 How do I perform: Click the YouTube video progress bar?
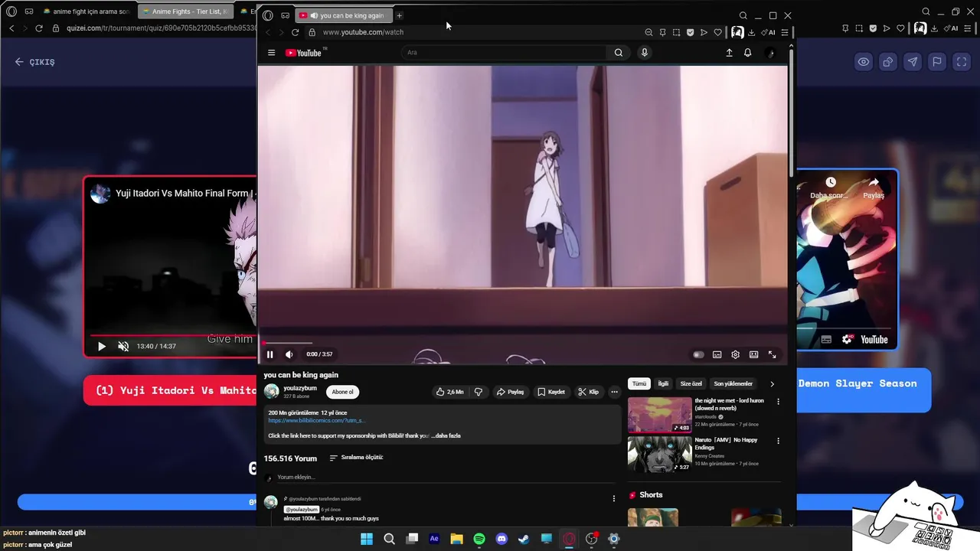point(522,344)
